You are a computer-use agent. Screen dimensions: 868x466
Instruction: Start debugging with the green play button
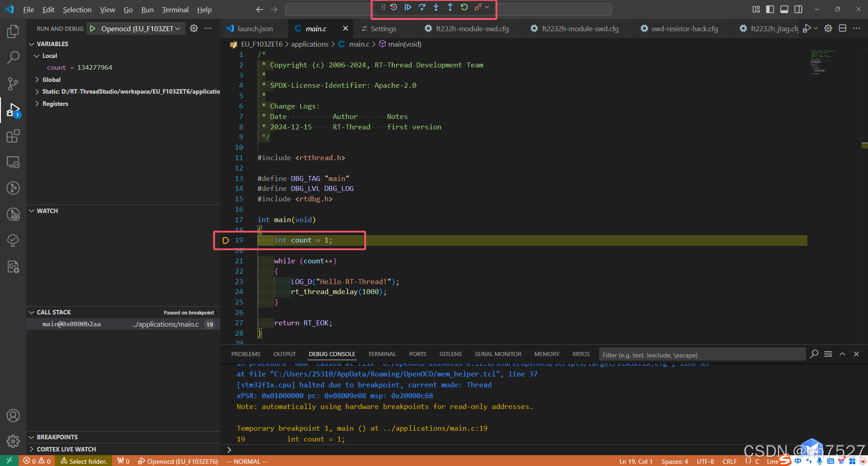click(x=93, y=29)
